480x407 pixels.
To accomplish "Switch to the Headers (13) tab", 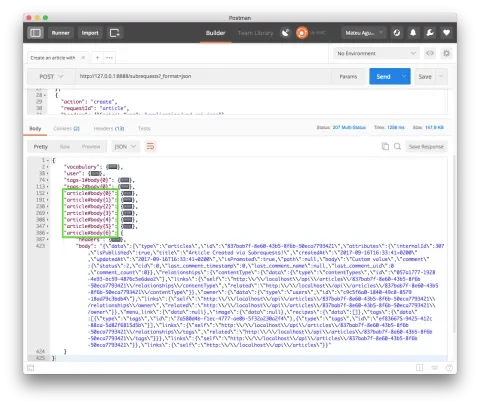I will click(x=109, y=129).
